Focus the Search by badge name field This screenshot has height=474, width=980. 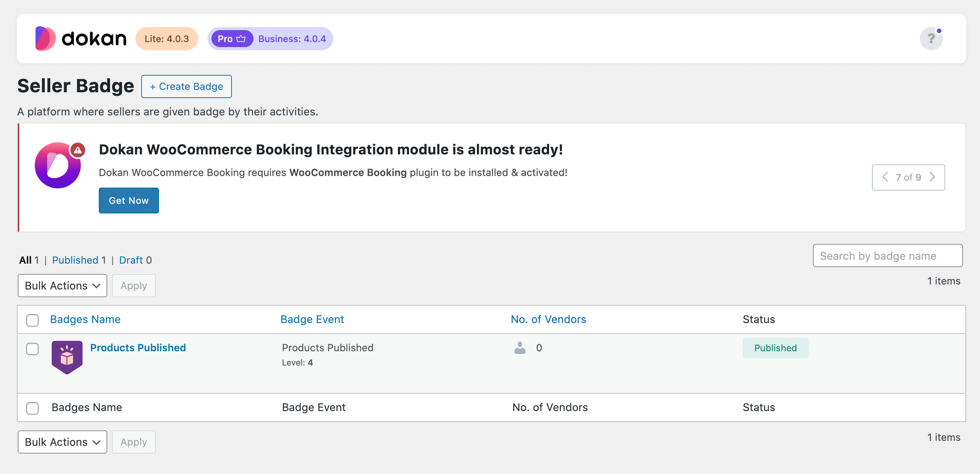click(888, 256)
